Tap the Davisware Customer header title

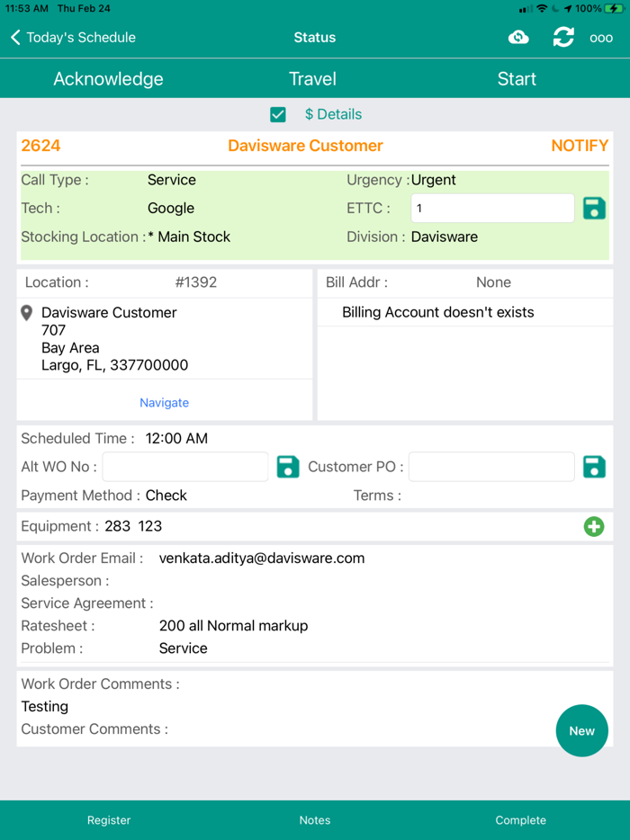click(305, 146)
